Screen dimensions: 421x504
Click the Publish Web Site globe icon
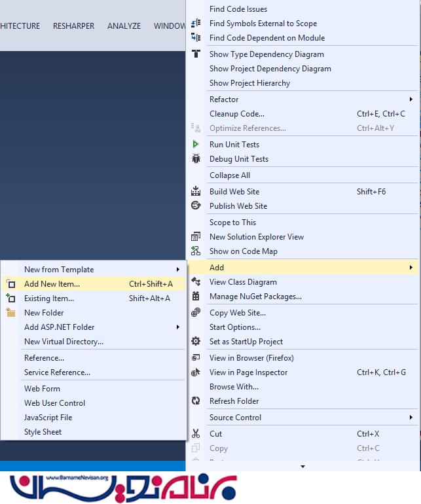pos(195,206)
